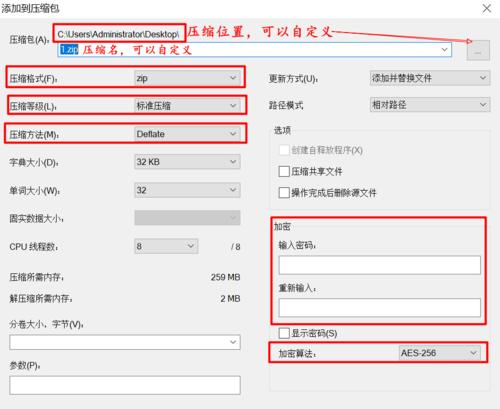Click the 单词大小(W) label
This screenshot has width=500, height=409.
pyautogui.click(x=35, y=191)
